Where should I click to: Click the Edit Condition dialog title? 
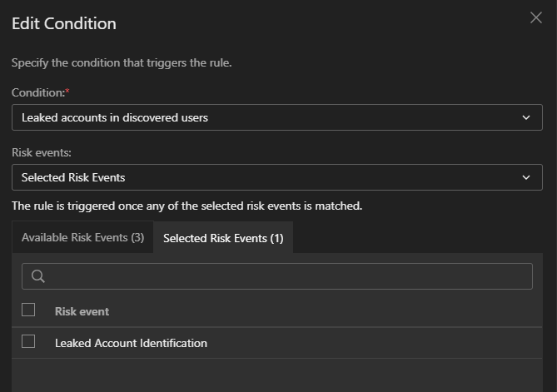point(64,23)
